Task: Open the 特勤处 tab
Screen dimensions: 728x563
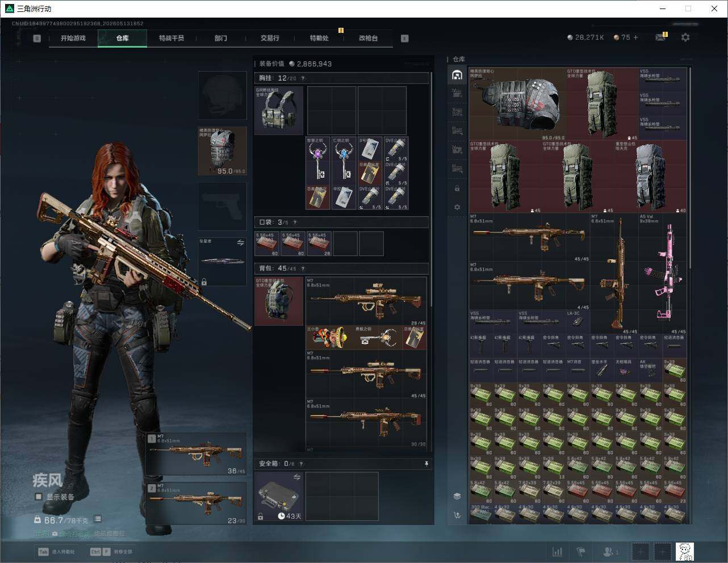Action: point(319,38)
